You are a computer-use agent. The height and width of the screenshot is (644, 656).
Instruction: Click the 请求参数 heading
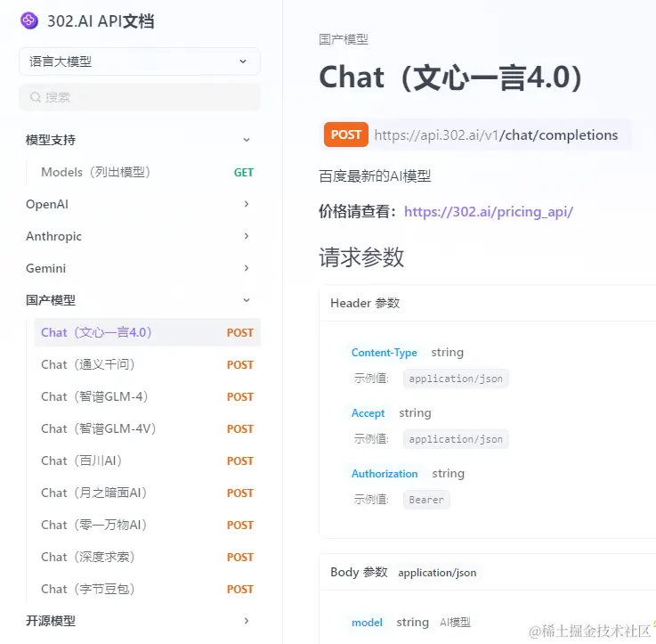click(361, 257)
